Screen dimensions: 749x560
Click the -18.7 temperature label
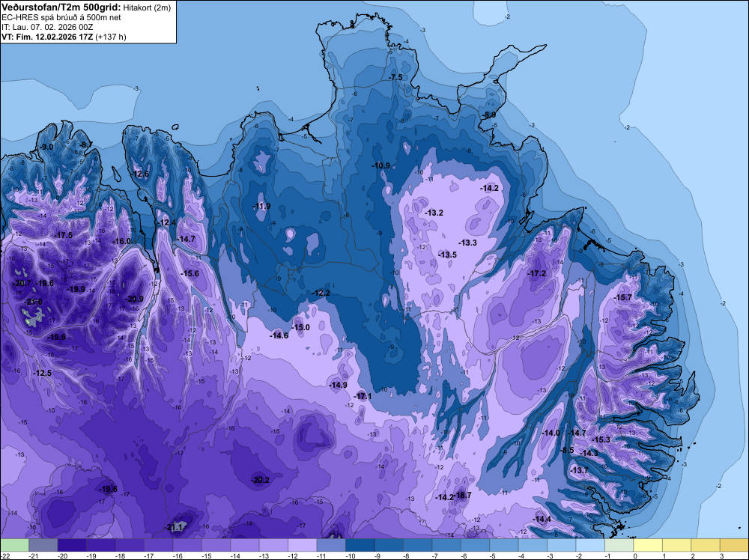[462, 495]
